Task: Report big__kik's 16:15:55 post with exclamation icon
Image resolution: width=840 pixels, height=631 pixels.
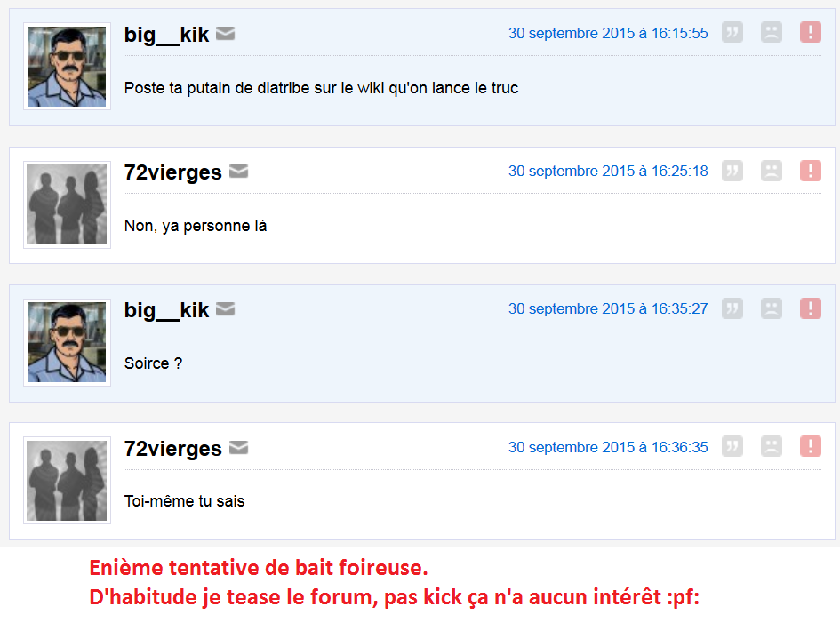Action: coord(810,32)
